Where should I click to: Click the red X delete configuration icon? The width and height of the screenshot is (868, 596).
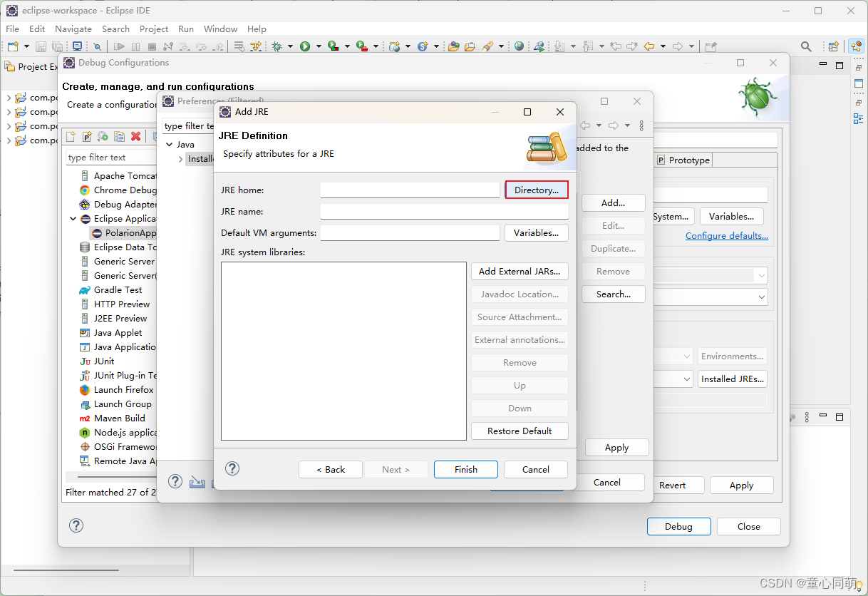(135, 136)
